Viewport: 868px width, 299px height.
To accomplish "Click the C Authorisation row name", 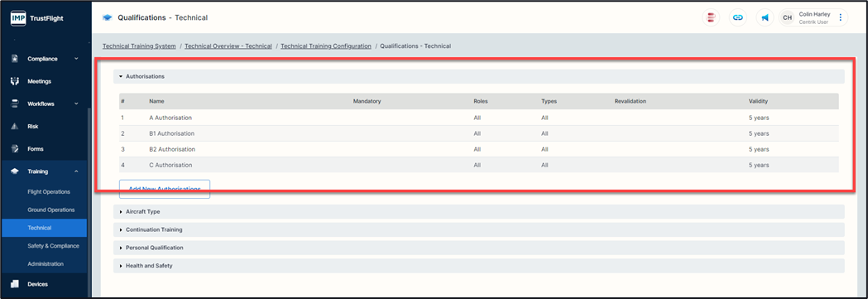I will pyautogui.click(x=170, y=165).
